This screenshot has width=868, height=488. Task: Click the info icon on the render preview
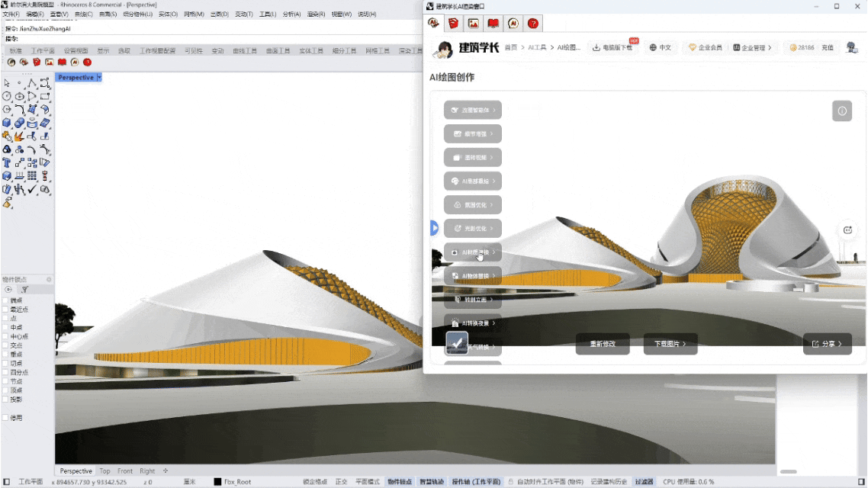tap(842, 111)
